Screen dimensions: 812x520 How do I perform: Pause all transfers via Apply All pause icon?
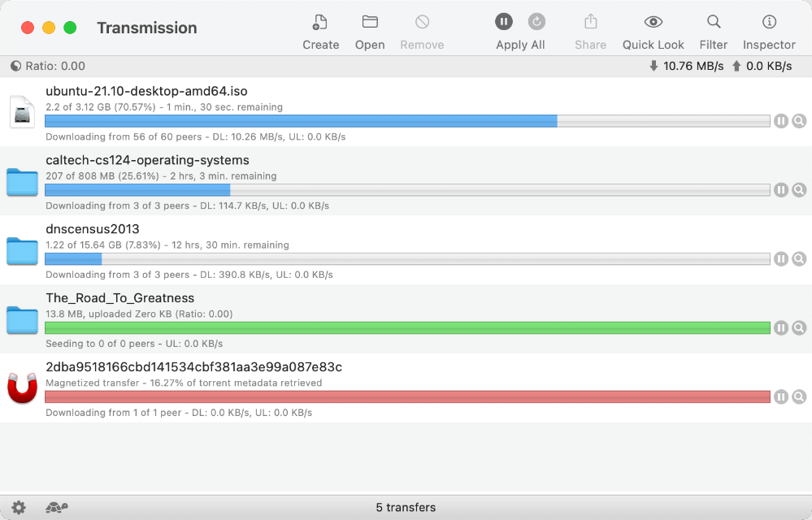pyautogui.click(x=503, y=22)
